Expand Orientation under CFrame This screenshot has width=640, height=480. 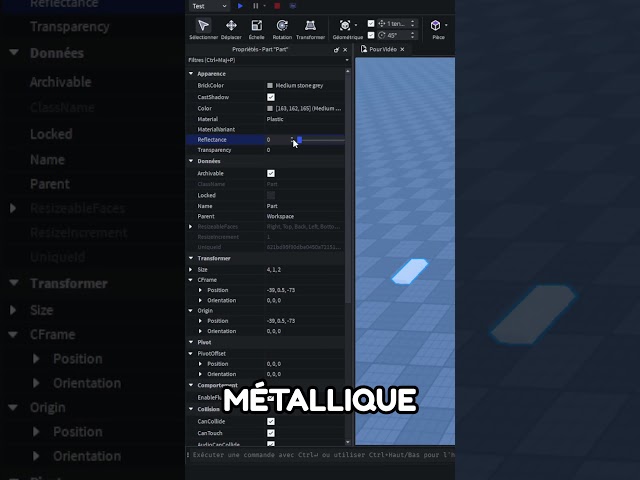pyautogui.click(x=200, y=300)
